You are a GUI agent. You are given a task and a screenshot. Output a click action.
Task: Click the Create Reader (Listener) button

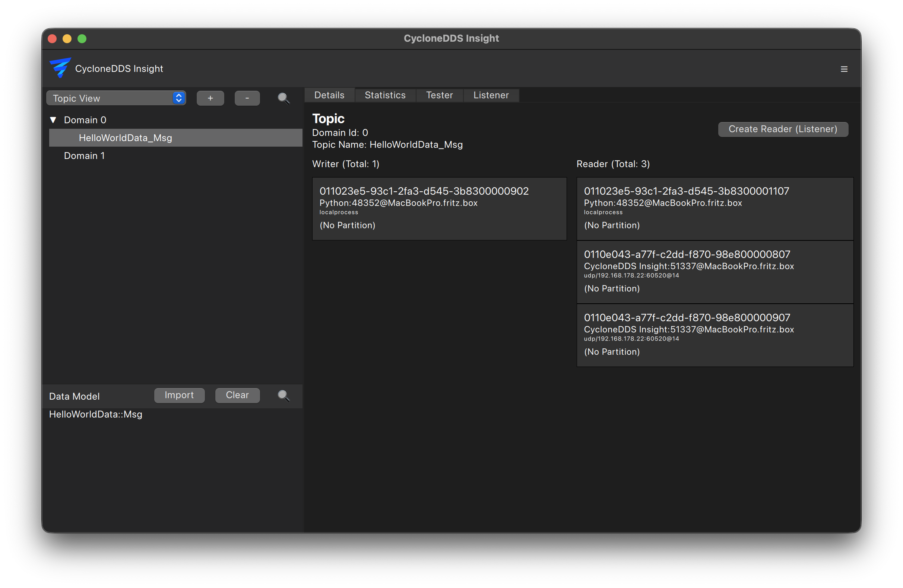(x=783, y=129)
